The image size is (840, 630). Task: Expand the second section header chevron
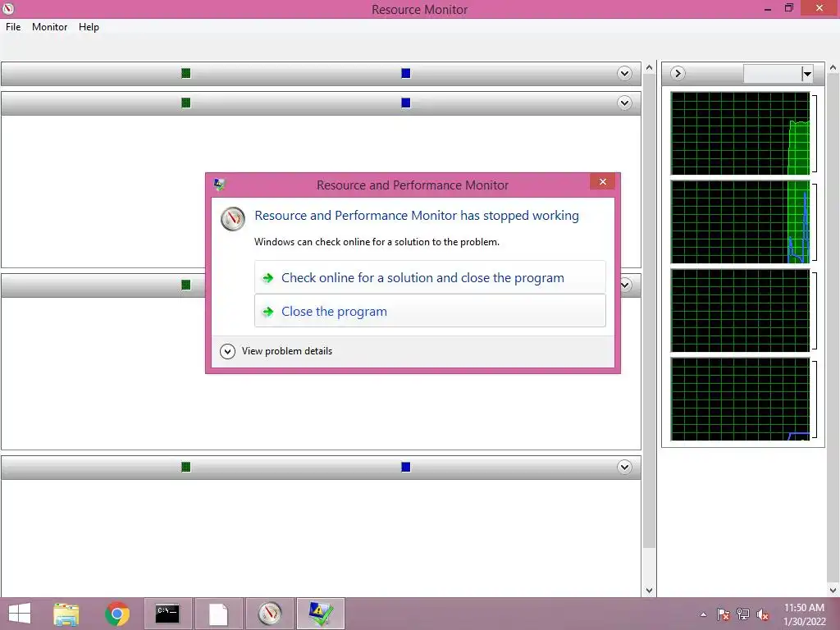pos(624,103)
